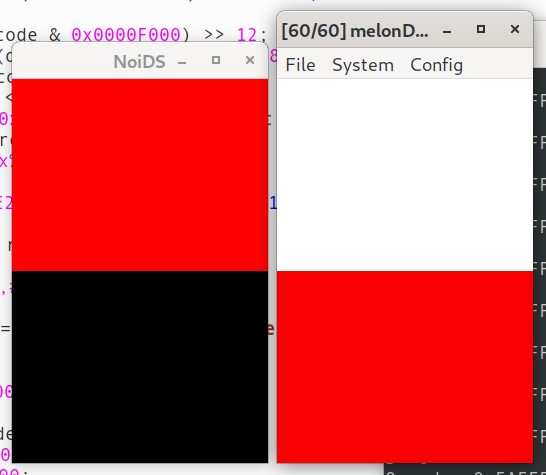Click the number 12 in the code editor
The width and height of the screenshot is (546, 475).
tap(248, 35)
